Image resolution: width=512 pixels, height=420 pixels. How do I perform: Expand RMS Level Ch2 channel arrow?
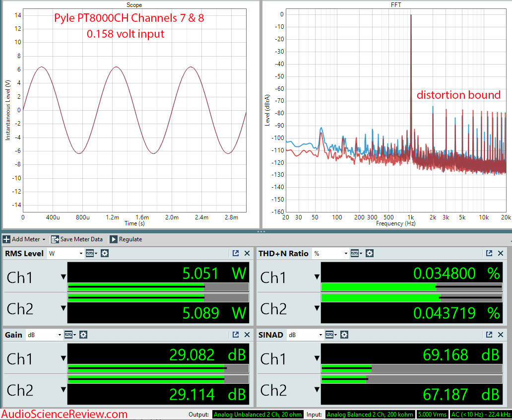coord(64,308)
